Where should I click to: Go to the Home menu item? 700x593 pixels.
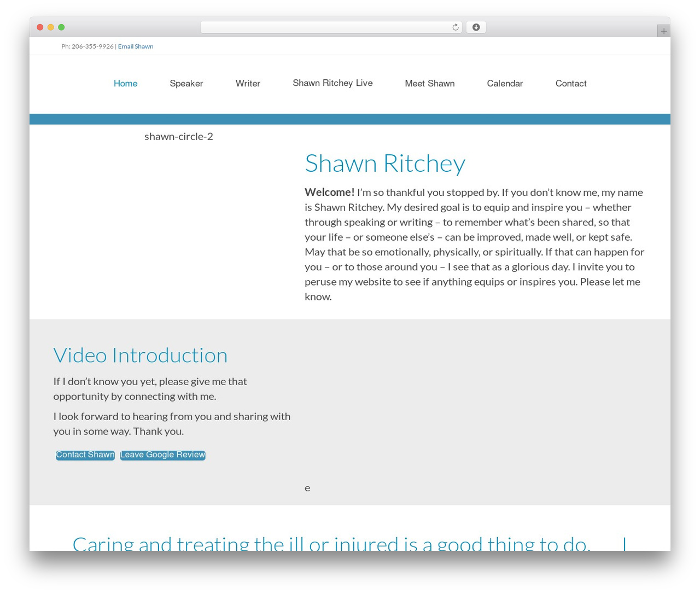point(125,83)
